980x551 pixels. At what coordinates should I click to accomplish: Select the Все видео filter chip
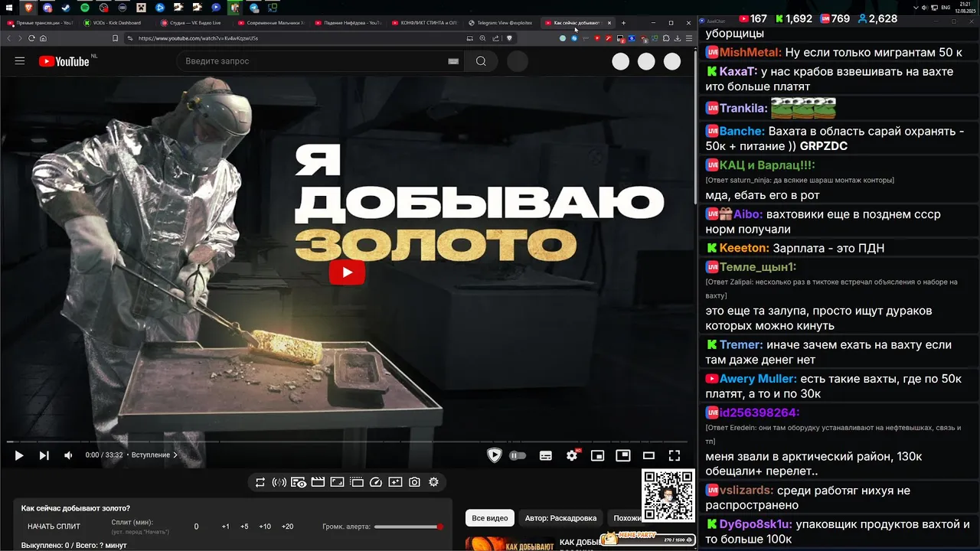(x=490, y=518)
